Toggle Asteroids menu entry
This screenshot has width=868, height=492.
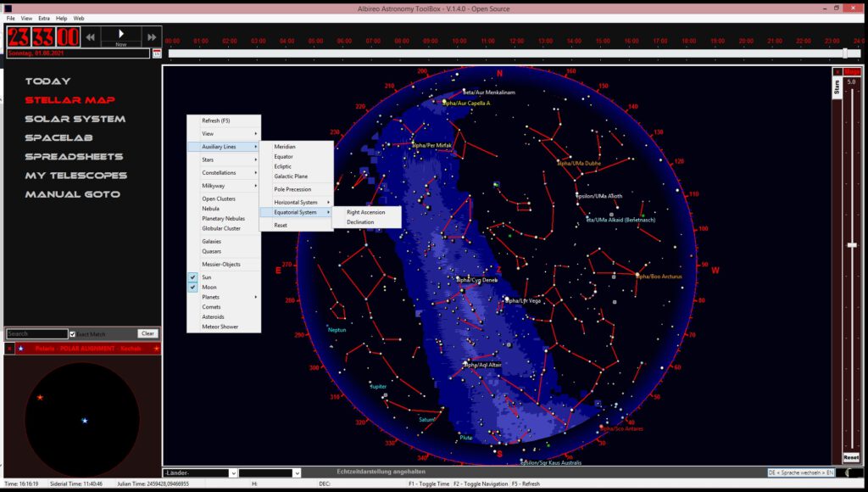click(x=224, y=317)
